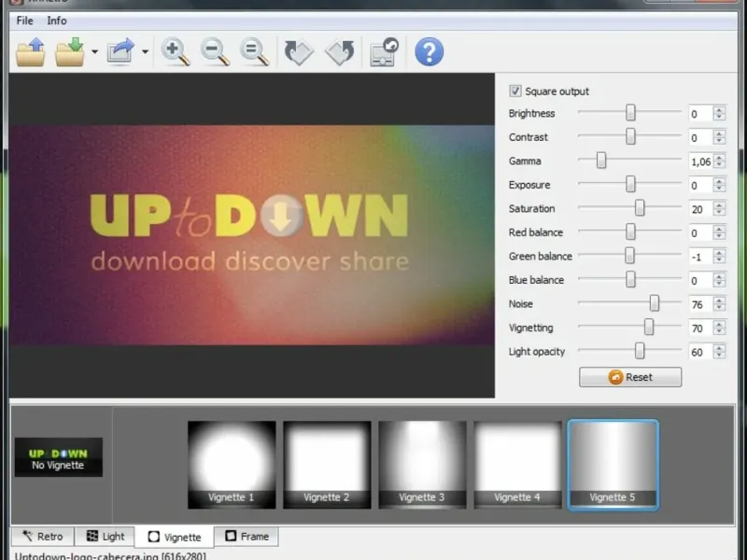The height and width of the screenshot is (560, 747).
Task: Click the open image folder icon
Action: pyautogui.click(x=31, y=52)
